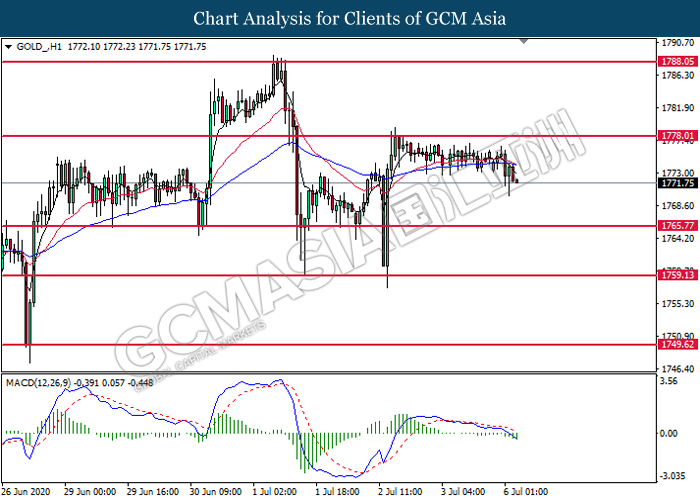The width and height of the screenshot is (700, 500).
Task: Click the MACD scale value 0.00
Action: 669,433
